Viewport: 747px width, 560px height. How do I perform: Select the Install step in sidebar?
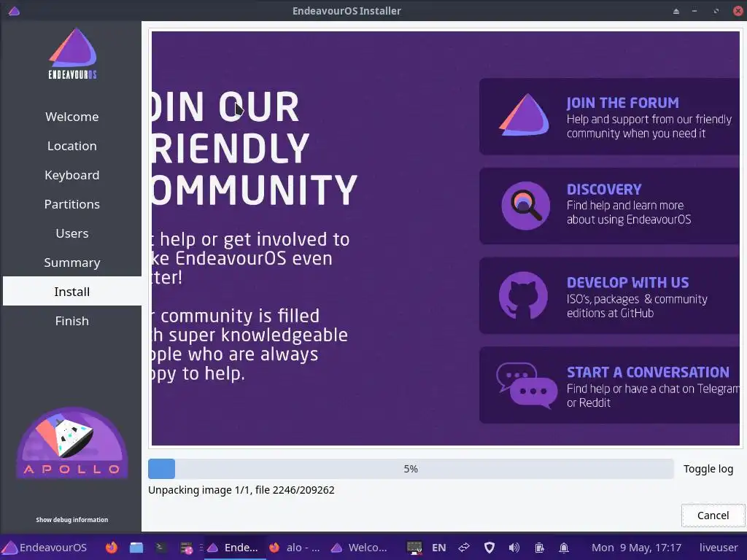point(72,292)
